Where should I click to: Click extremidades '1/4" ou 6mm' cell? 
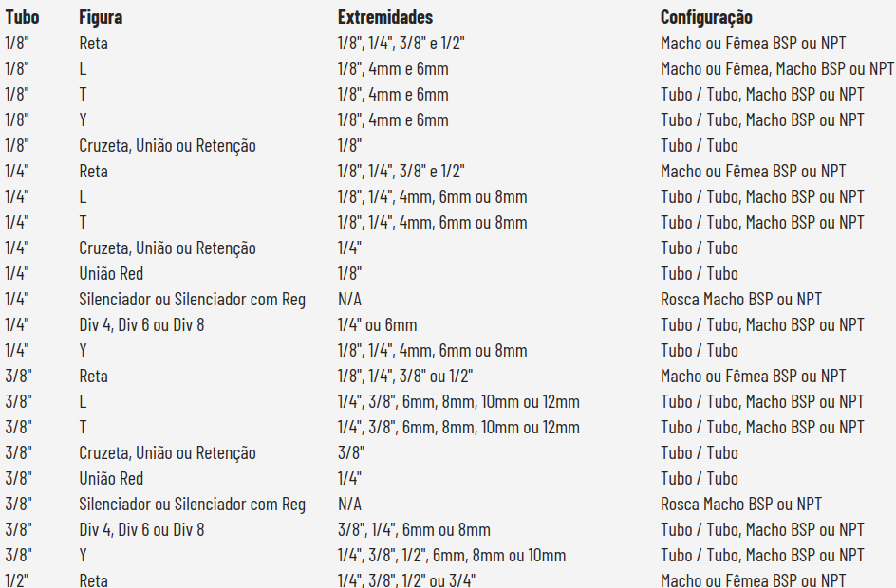tap(377, 324)
